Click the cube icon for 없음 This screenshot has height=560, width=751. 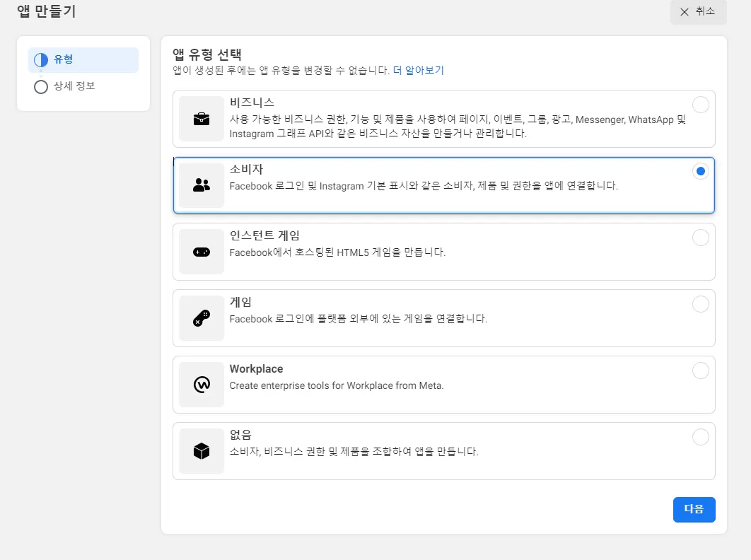click(x=202, y=451)
